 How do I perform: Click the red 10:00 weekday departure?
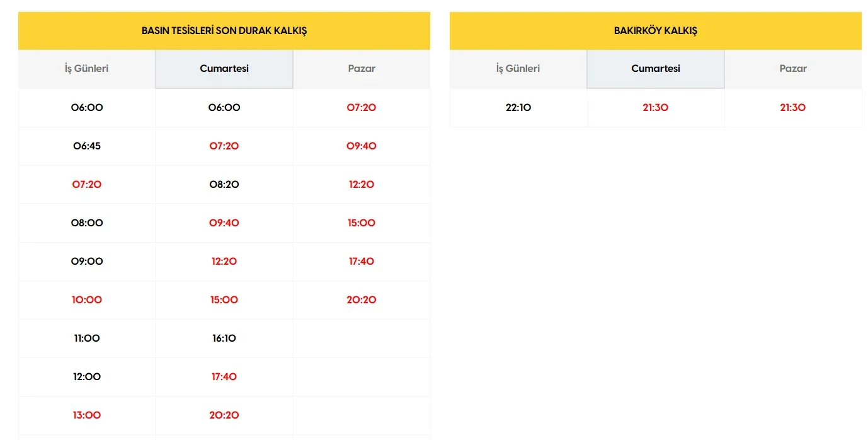pyautogui.click(x=87, y=300)
